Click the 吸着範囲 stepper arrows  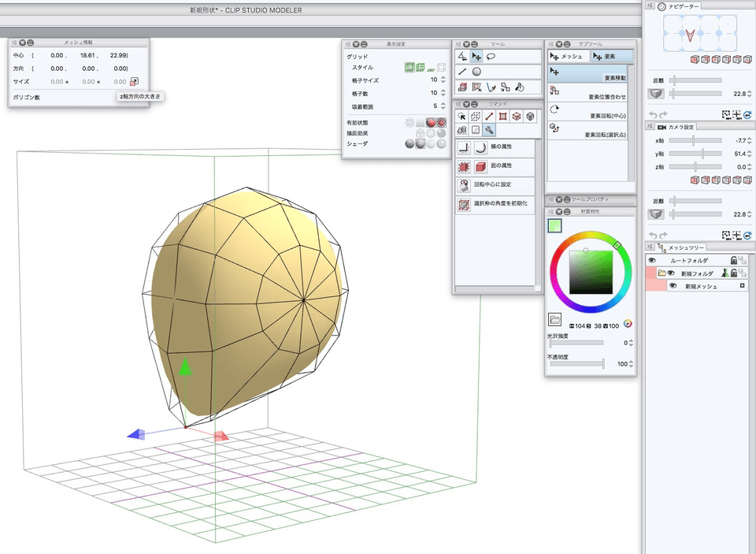(x=443, y=106)
